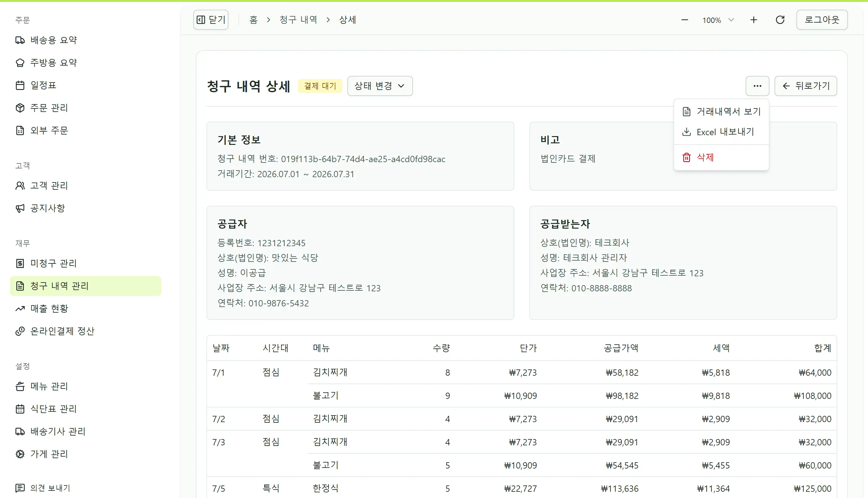Image resolution: width=868 pixels, height=498 pixels.
Task: Open the 공지사항 megaphone icon
Action: point(20,208)
